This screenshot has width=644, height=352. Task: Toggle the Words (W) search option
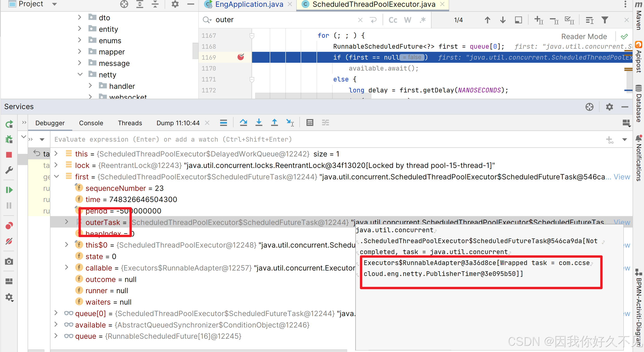point(408,20)
